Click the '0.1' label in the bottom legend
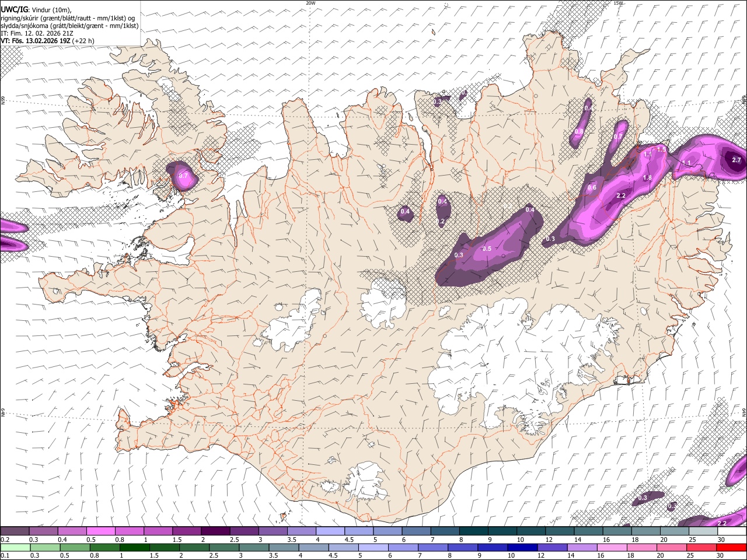This screenshot has height=560, width=747. 5,556
